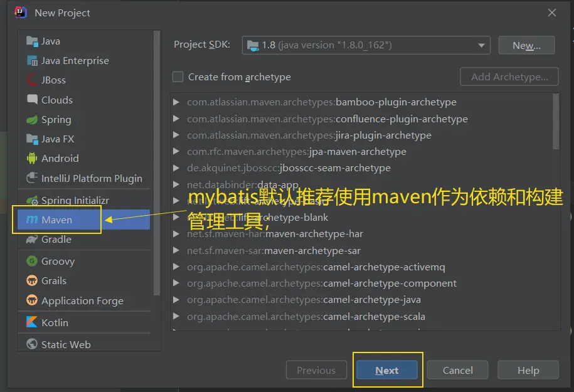Expand maven-archetype-sar entry
This screenshot has width=574, height=392.
176,250
